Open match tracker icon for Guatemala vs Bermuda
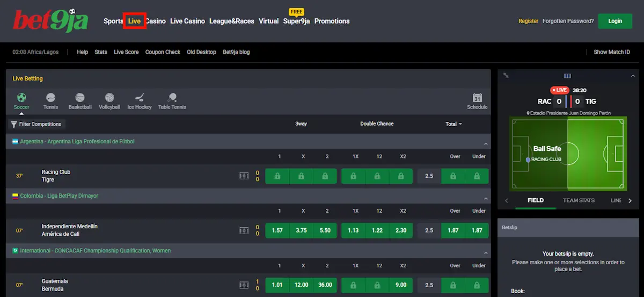 (x=244, y=285)
